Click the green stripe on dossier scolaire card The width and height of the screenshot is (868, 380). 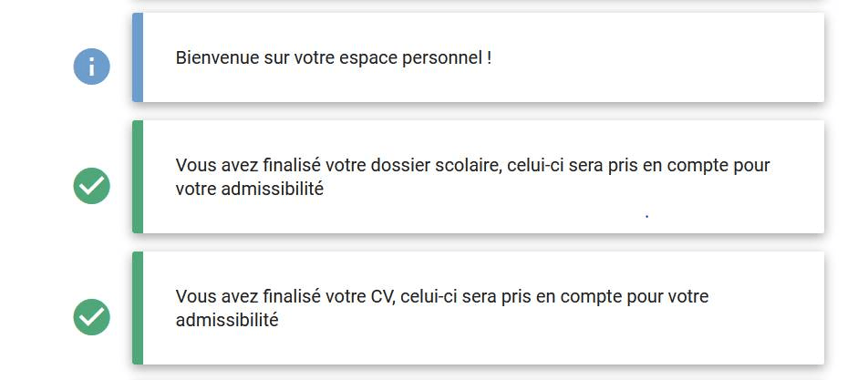138,177
